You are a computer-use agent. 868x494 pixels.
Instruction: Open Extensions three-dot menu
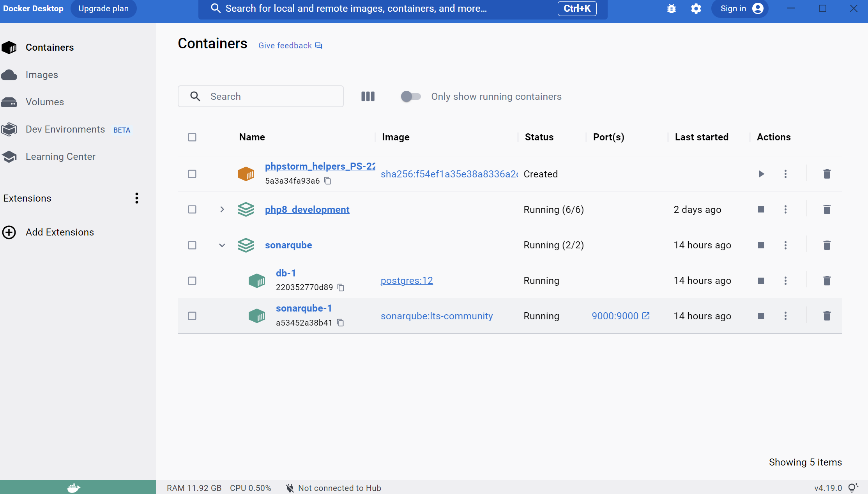136,198
